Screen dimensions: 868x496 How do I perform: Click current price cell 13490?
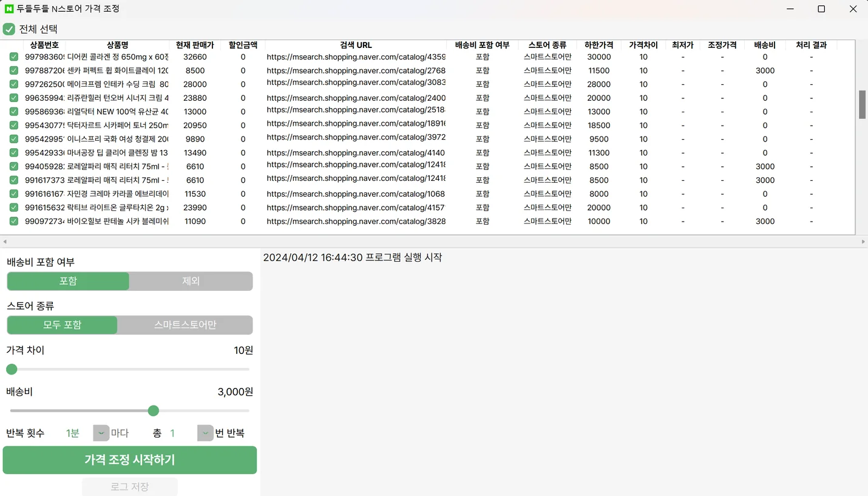pyautogui.click(x=195, y=152)
